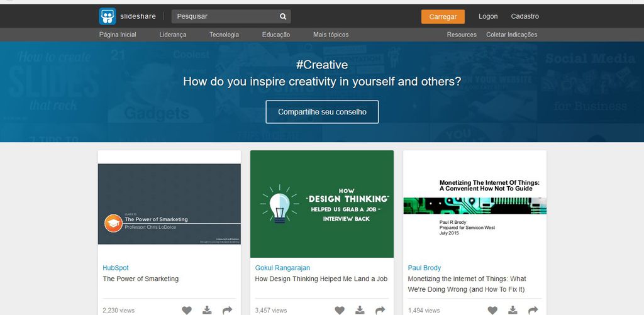Click the #Creative banner heading
644x315 pixels.
point(322,65)
